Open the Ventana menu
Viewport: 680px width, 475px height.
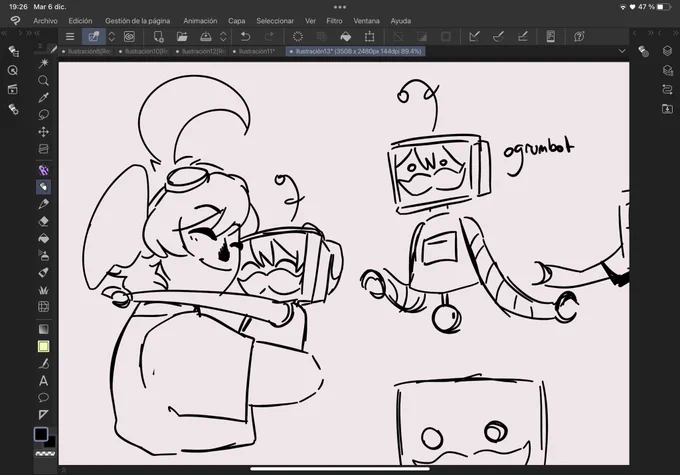366,21
